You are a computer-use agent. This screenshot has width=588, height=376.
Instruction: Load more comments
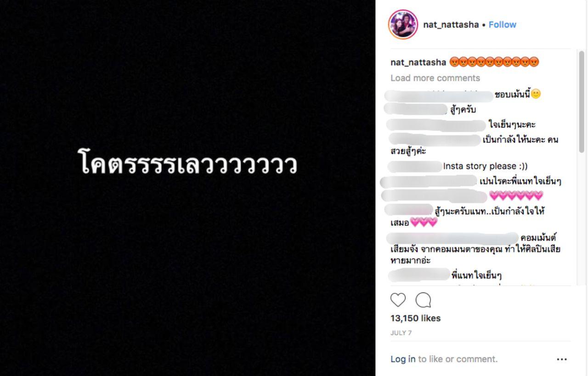(435, 78)
